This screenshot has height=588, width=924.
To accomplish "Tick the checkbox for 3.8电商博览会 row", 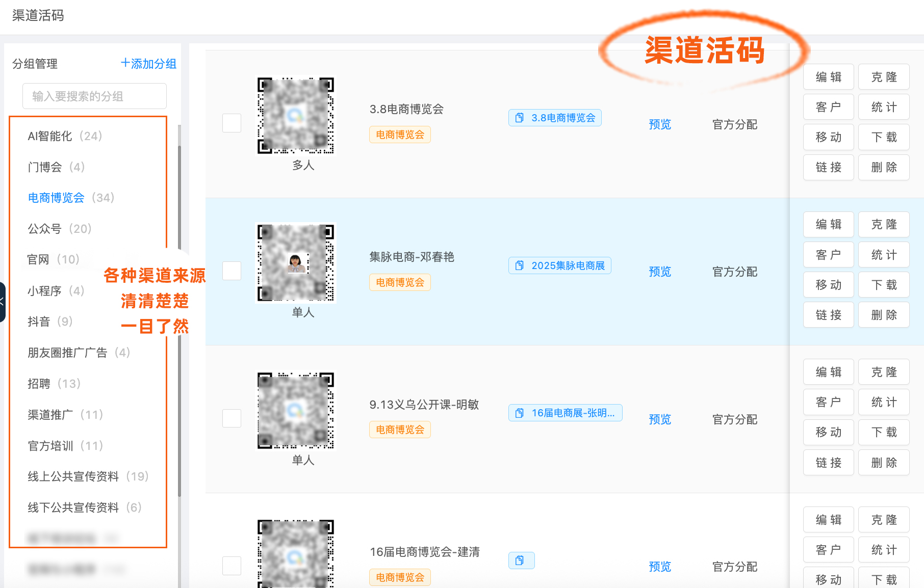I will point(232,123).
